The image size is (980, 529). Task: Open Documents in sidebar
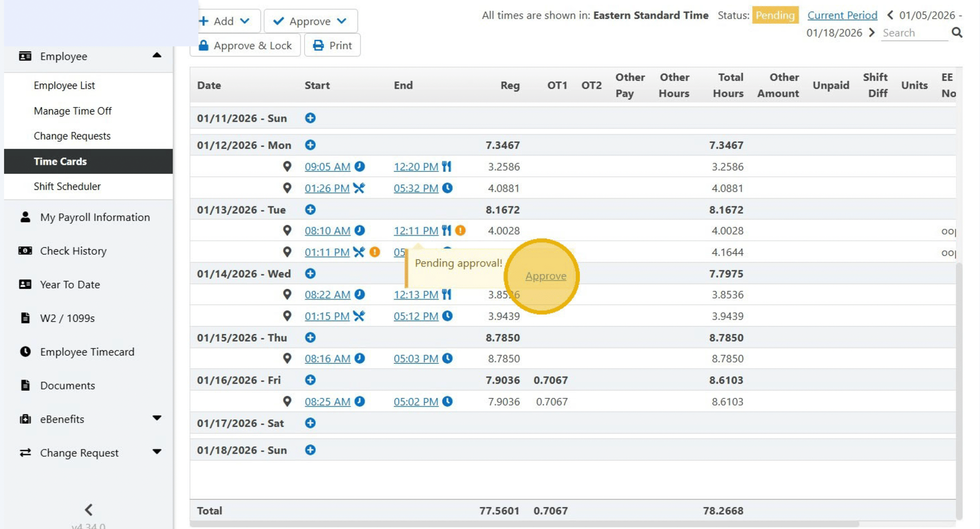pos(67,385)
